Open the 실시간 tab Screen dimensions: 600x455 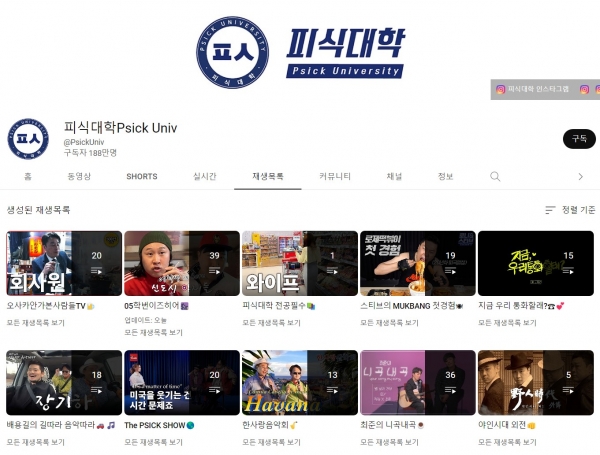point(205,176)
